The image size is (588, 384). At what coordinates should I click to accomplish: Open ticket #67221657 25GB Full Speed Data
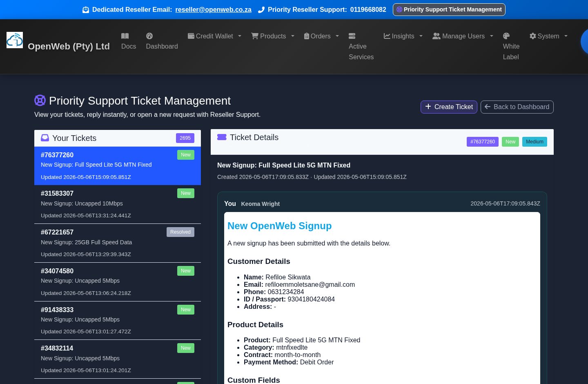118,243
